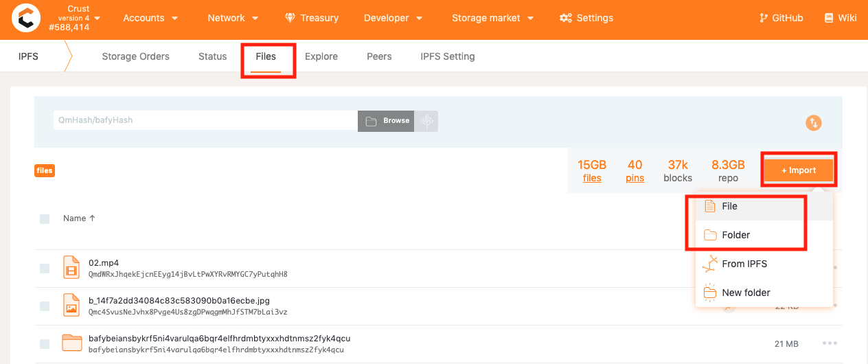
Task: Click the Crust logo icon
Action: coord(25,19)
